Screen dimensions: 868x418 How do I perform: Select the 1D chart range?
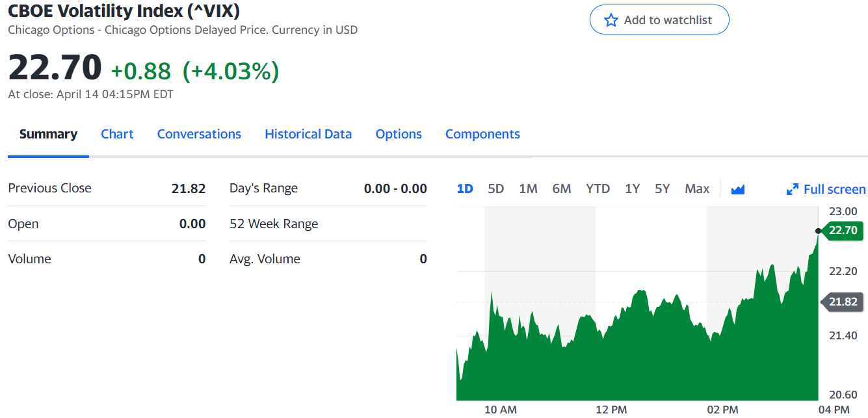pos(465,189)
